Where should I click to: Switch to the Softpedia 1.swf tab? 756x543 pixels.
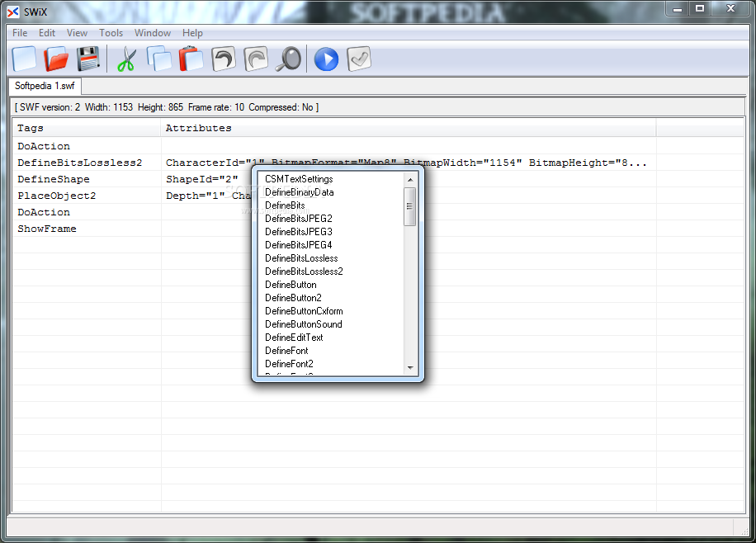point(45,86)
